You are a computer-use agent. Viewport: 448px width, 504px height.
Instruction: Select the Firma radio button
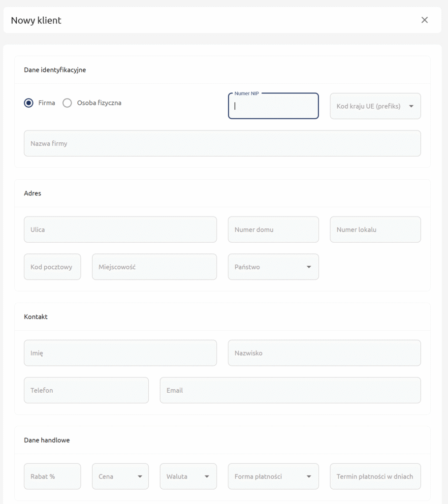pyautogui.click(x=29, y=103)
